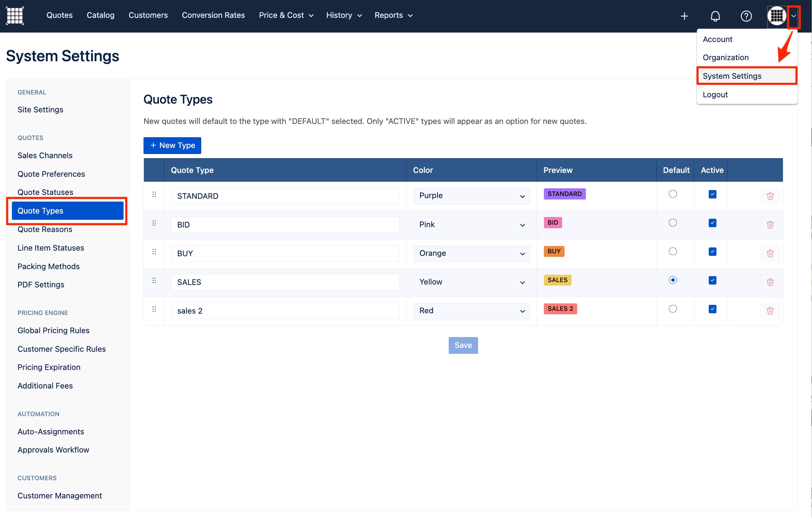Expand the Reports menu

[393, 15]
